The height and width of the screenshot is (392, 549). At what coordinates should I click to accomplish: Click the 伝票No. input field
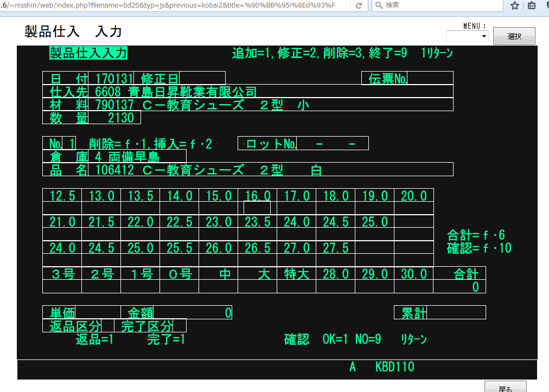pos(430,78)
